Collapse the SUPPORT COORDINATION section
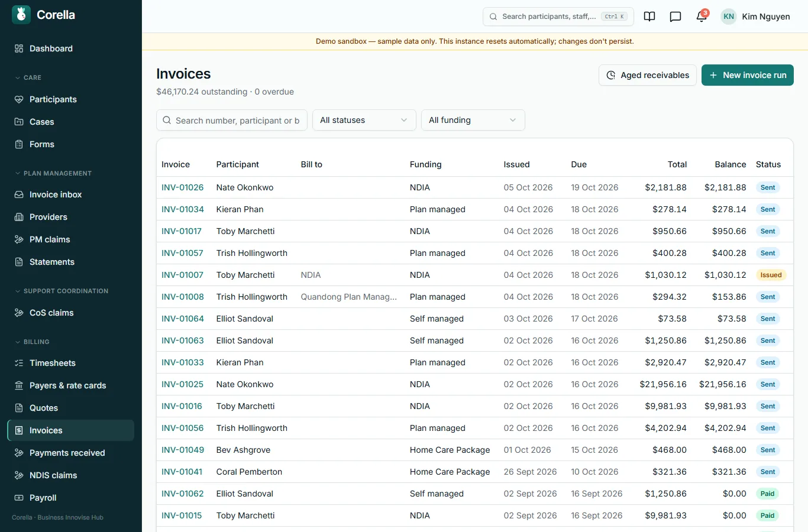Screen dimensions: 808x532 (62, 291)
